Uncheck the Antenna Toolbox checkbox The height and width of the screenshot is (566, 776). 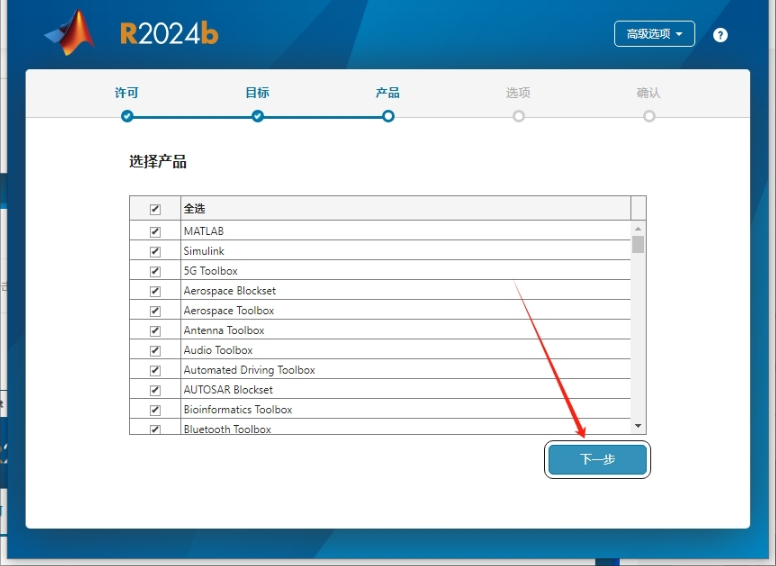click(x=155, y=330)
